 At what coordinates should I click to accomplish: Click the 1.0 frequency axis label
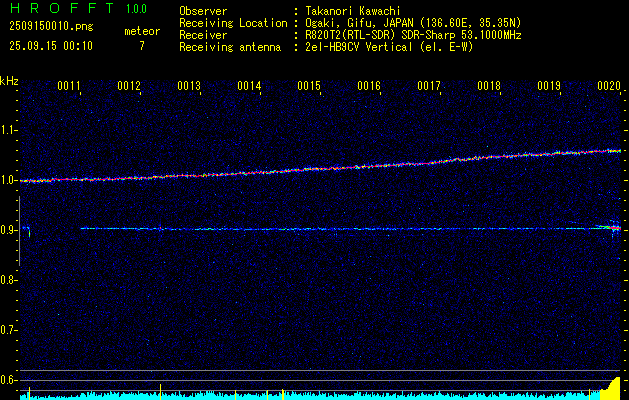tap(8, 180)
